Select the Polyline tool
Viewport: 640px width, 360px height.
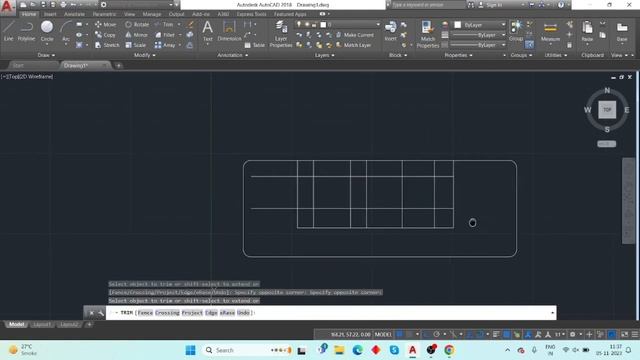[26, 31]
